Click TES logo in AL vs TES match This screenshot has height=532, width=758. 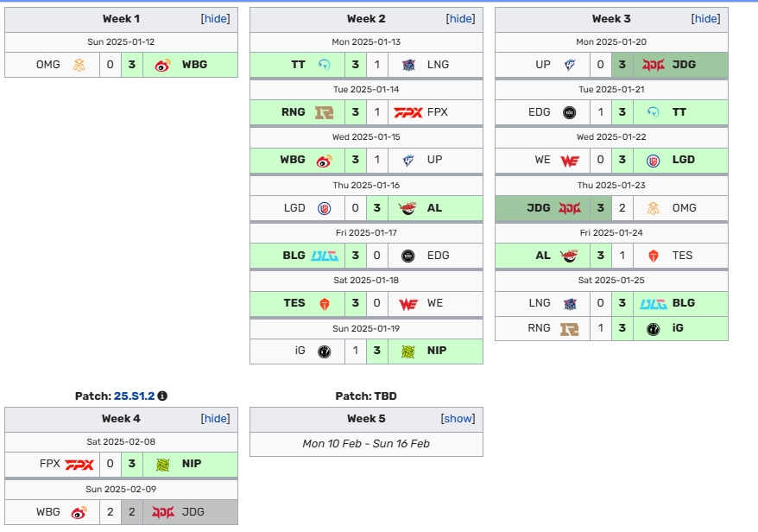(653, 256)
